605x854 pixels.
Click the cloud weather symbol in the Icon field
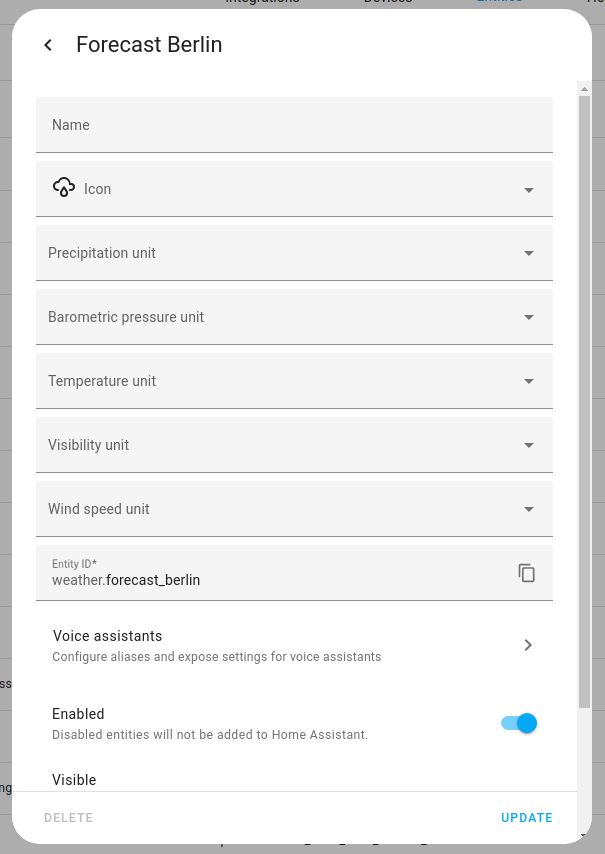64,188
